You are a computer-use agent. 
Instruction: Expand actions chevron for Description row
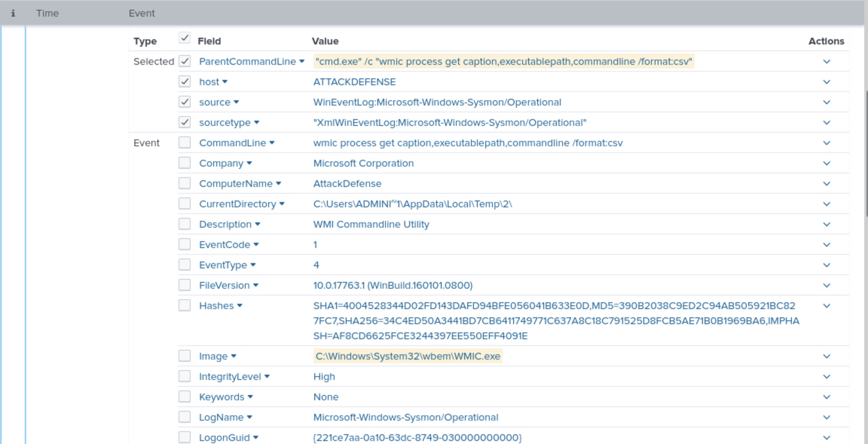point(827,224)
